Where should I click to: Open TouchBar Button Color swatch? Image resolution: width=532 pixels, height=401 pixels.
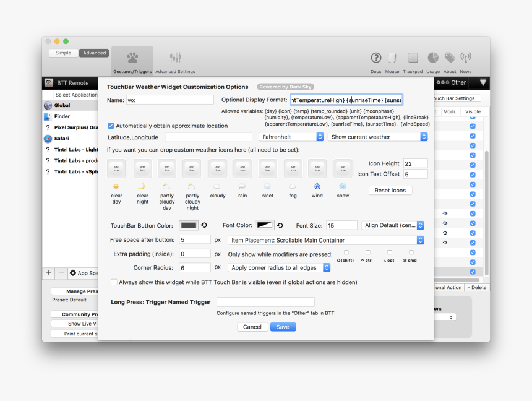tap(189, 225)
